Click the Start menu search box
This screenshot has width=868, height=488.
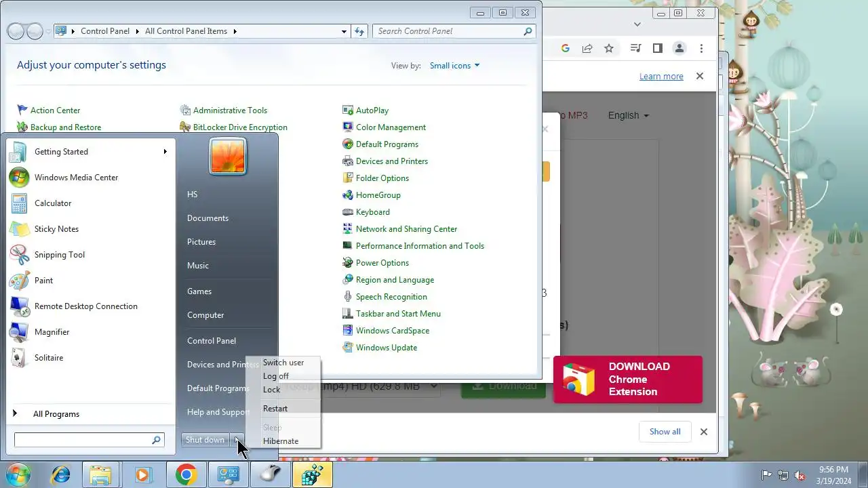coord(89,440)
